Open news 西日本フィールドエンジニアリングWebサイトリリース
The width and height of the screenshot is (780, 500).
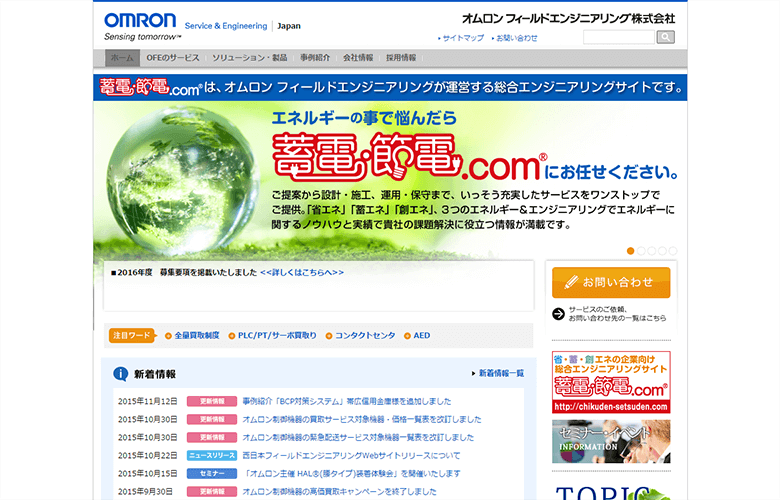point(351,455)
